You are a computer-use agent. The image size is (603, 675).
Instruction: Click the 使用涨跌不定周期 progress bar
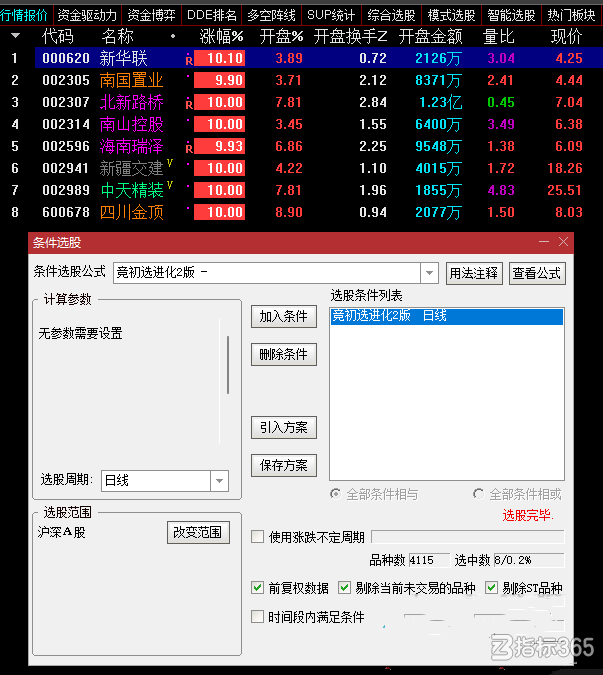467,537
